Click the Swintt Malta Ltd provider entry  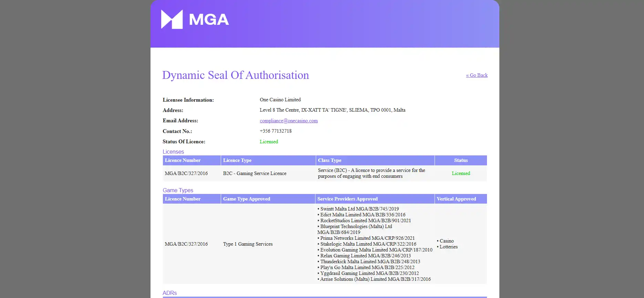click(x=358, y=209)
